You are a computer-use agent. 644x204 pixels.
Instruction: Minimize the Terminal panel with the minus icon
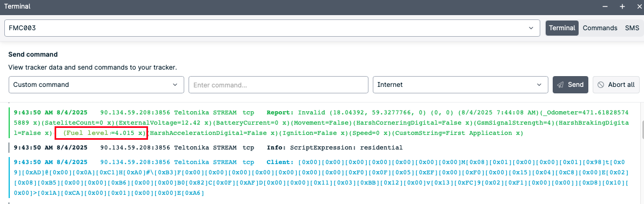(606, 6)
